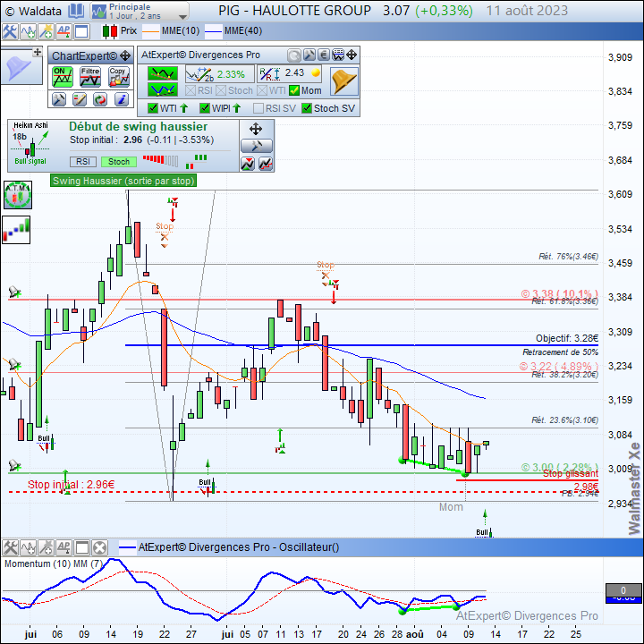This screenshot has width=644, height=644.
Task: Uncheck the WIPI checkbox
Action: coord(205,108)
